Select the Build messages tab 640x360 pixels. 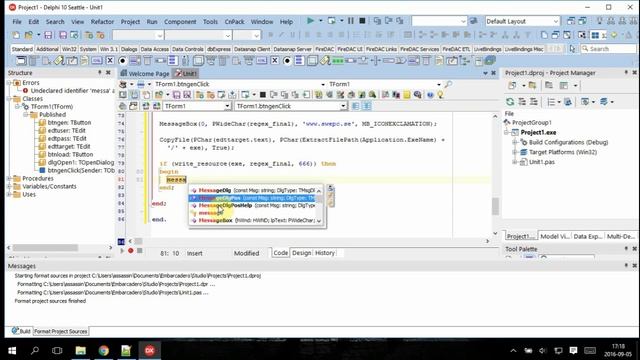[x=21, y=331]
